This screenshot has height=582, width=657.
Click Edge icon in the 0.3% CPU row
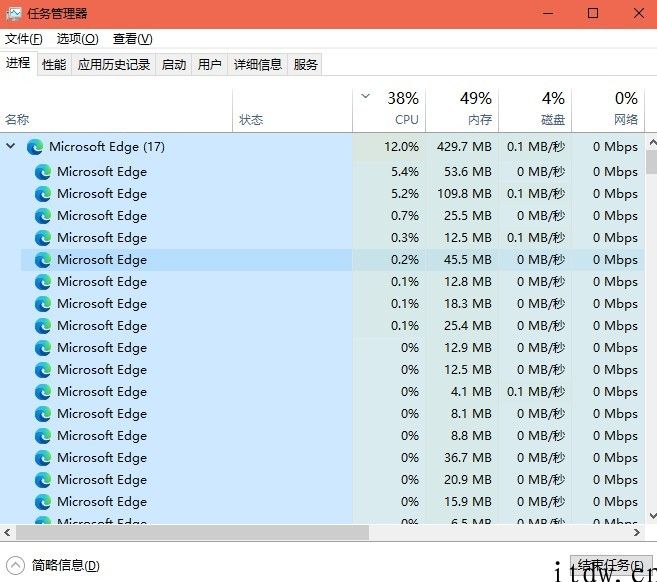(x=43, y=238)
